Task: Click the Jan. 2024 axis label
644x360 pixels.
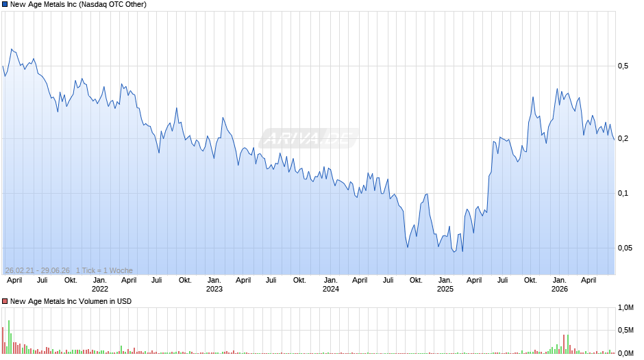Action: [331, 285]
